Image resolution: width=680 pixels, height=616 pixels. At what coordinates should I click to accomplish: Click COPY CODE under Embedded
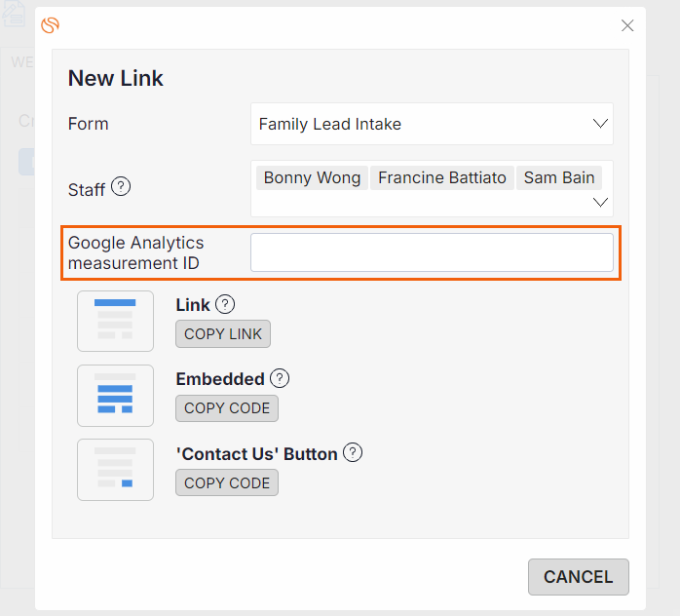pyautogui.click(x=227, y=408)
